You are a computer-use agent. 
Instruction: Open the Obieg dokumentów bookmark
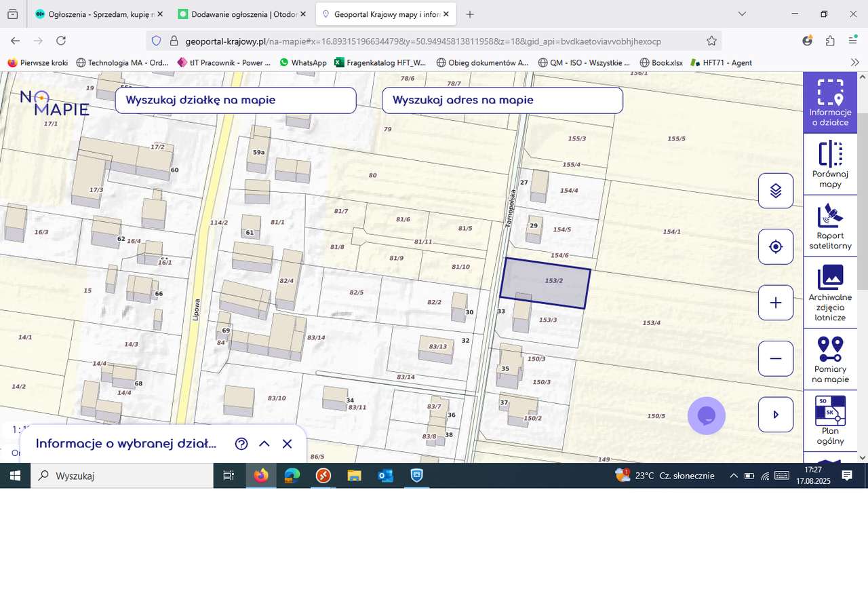pyautogui.click(x=482, y=62)
